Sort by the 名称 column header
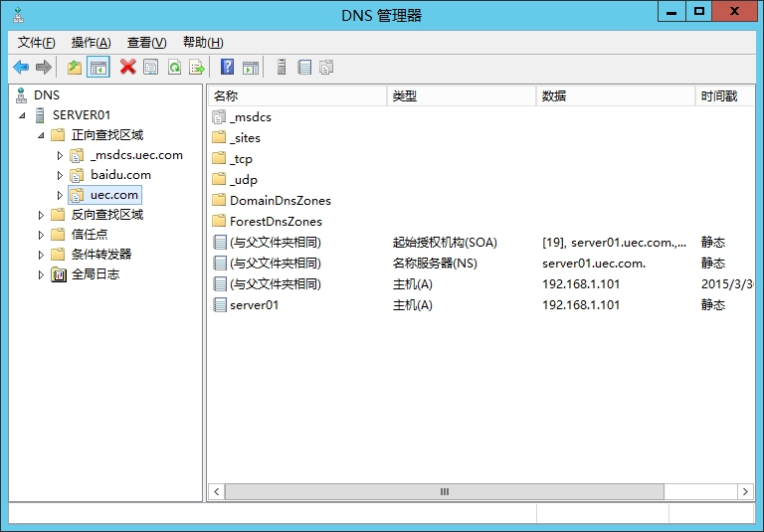This screenshot has width=764, height=532. (x=297, y=96)
